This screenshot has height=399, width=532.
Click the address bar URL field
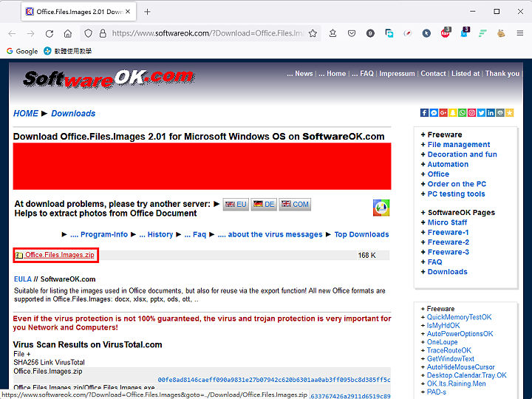coord(208,33)
